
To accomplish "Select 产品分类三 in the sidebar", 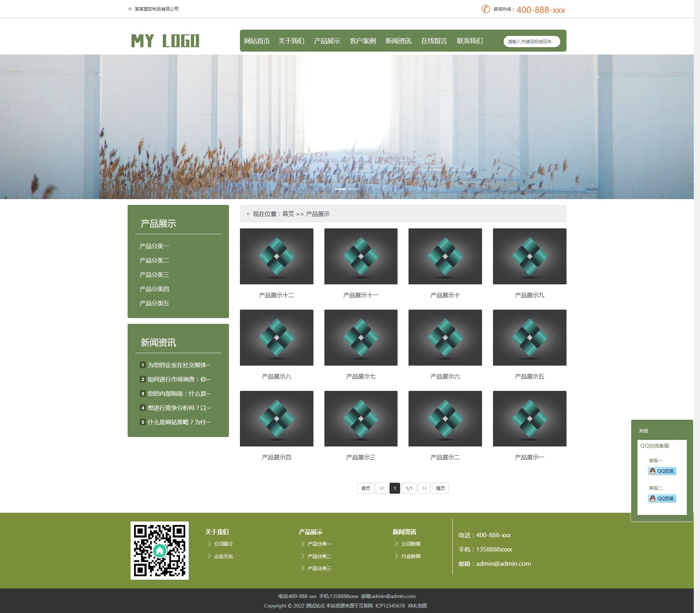I will click(x=154, y=275).
